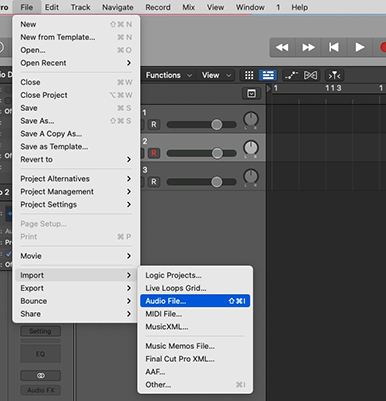Viewport: 386px width, 401px height.
Task: Click the Rewind transport button
Action: 282,48
